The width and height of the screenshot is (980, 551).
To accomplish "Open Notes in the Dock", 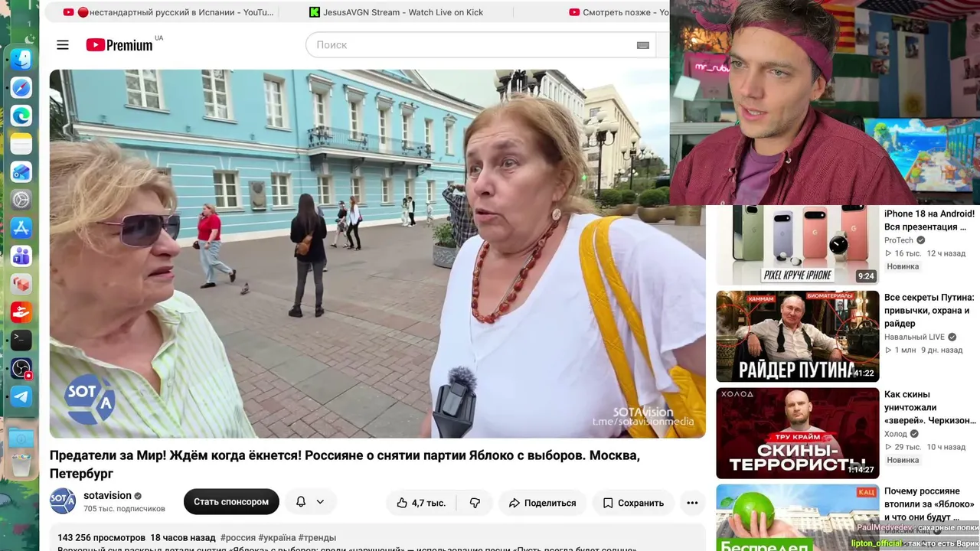I will [21, 144].
